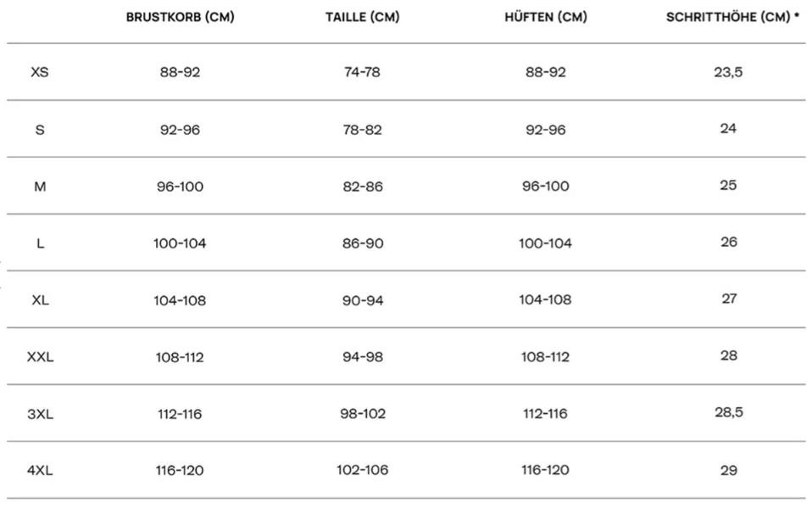
Task: Select the XS size row label
Action: click(x=40, y=72)
